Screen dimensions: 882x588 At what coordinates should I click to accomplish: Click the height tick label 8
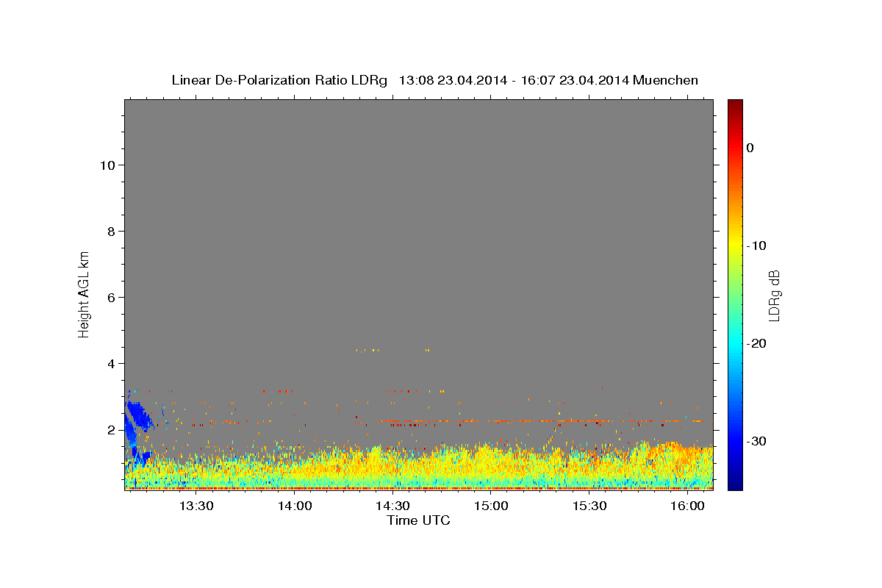tap(110, 231)
